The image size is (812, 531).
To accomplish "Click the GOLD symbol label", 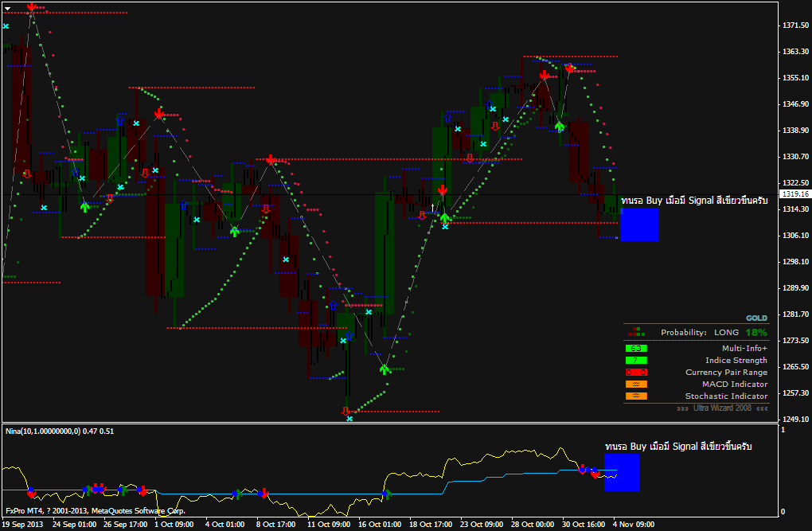I will (x=756, y=318).
